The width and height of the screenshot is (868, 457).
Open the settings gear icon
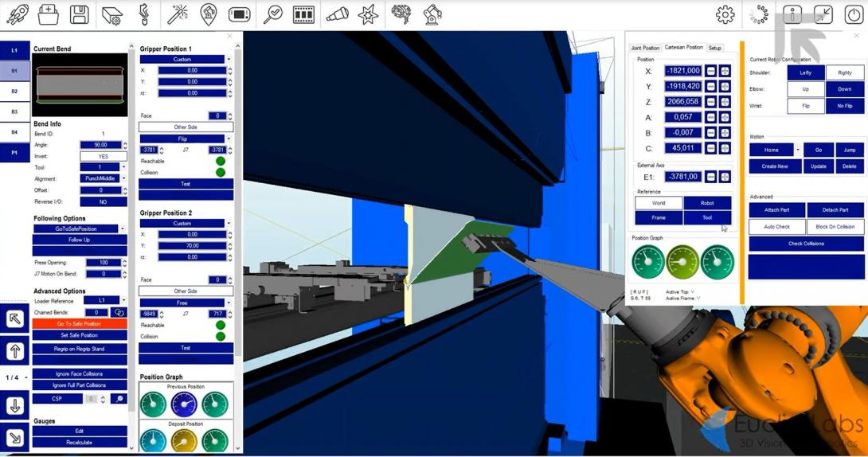tap(725, 14)
